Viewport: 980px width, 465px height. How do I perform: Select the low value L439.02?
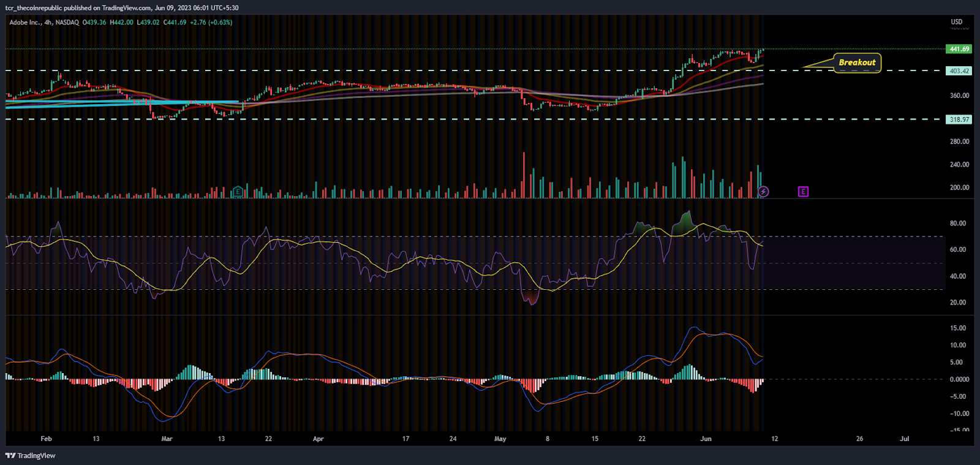(148, 23)
